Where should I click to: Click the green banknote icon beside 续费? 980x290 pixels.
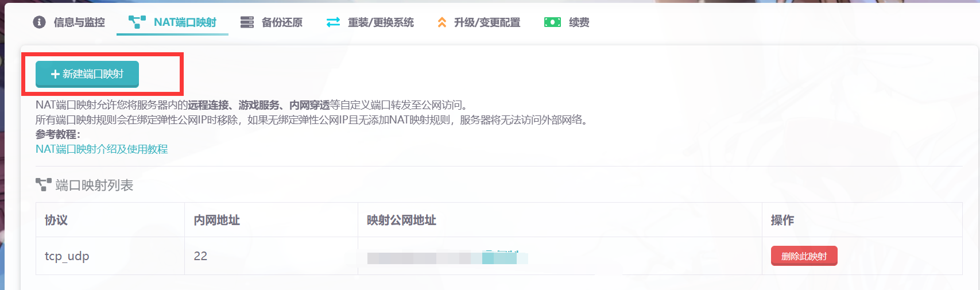pos(552,22)
